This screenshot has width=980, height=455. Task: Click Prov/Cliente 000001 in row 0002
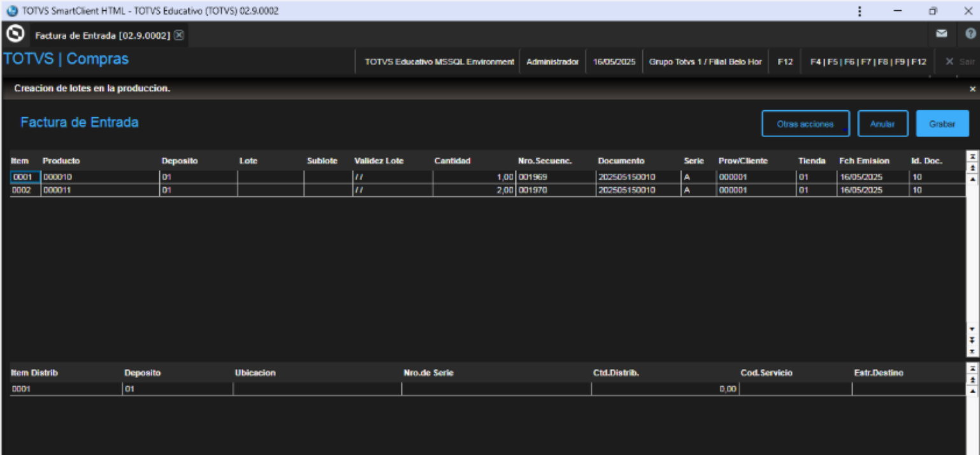(756, 190)
